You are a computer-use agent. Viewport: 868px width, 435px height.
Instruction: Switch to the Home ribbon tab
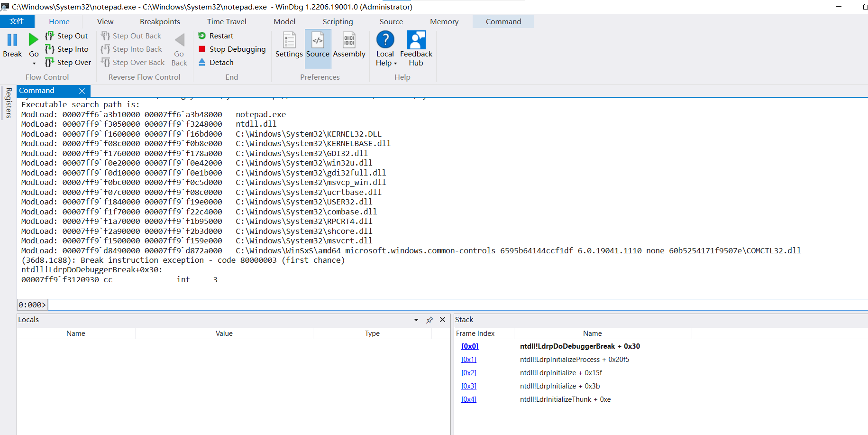pos(59,21)
